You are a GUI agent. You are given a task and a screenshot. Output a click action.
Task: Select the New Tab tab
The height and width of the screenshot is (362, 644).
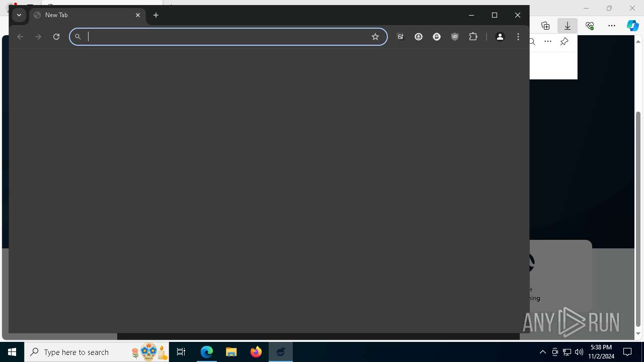pos(88,15)
